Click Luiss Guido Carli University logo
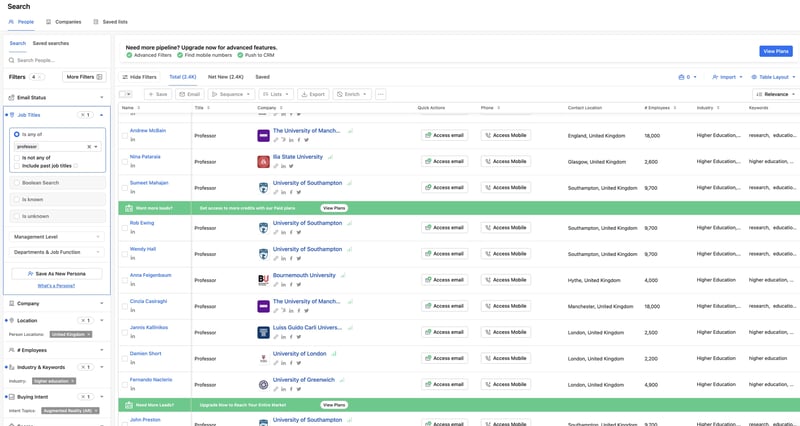The image size is (800, 426). click(x=263, y=333)
